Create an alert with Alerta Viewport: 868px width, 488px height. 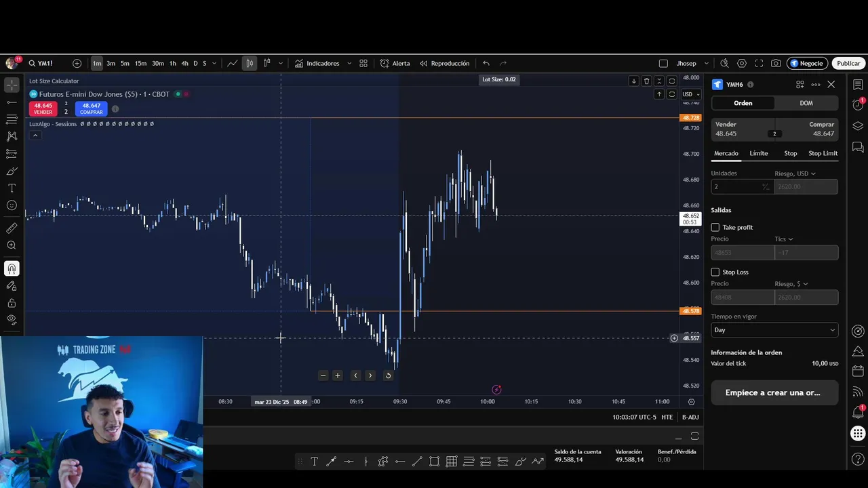click(395, 63)
